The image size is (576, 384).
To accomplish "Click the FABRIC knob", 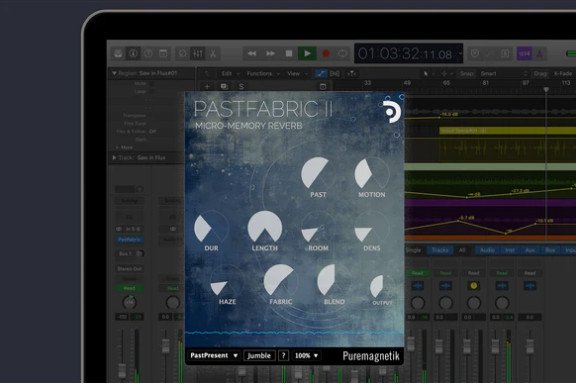I will (x=281, y=281).
